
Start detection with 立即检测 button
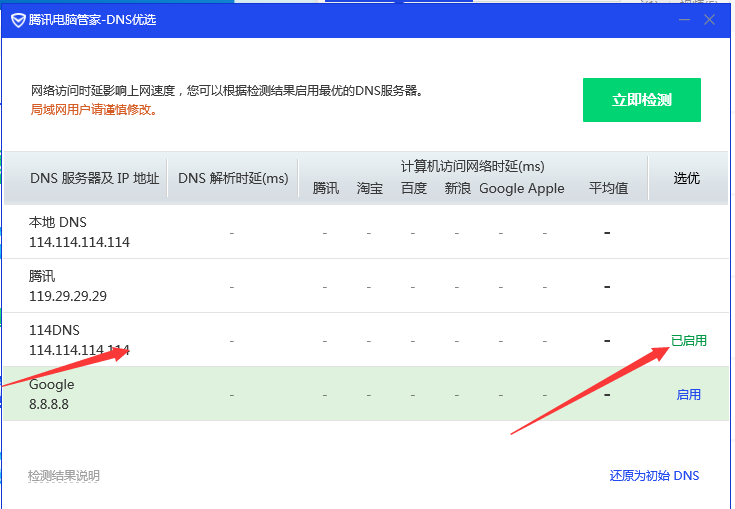[x=642, y=100]
